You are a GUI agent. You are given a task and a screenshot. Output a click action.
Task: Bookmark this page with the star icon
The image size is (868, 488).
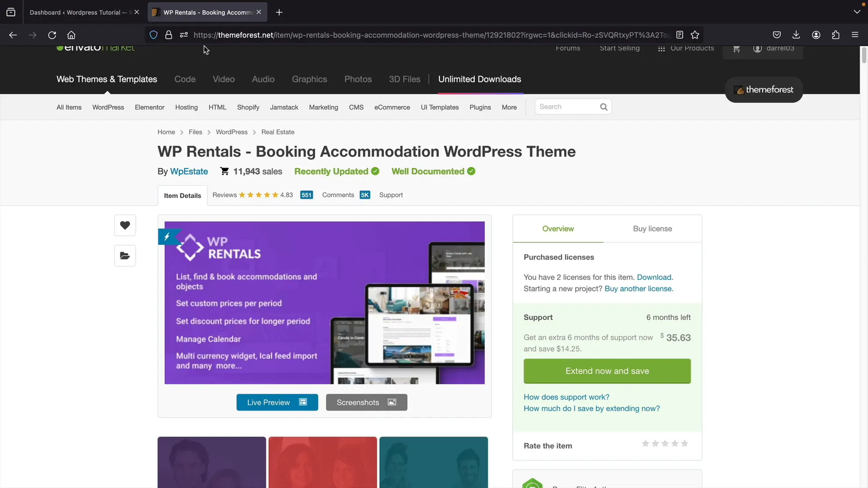click(695, 35)
